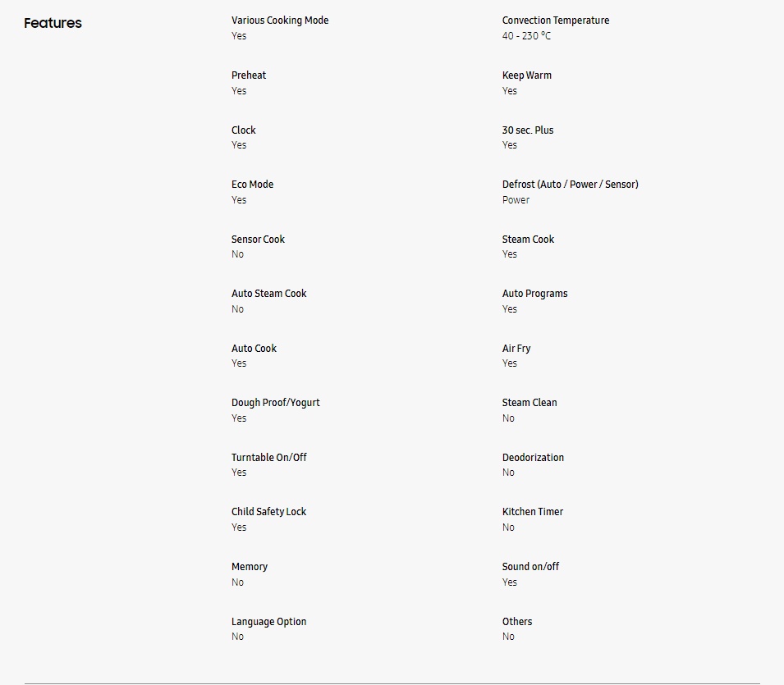The width and height of the screenshot is (784, 685).
Task: Select the Preheat spec label
Action: (249, 75)
